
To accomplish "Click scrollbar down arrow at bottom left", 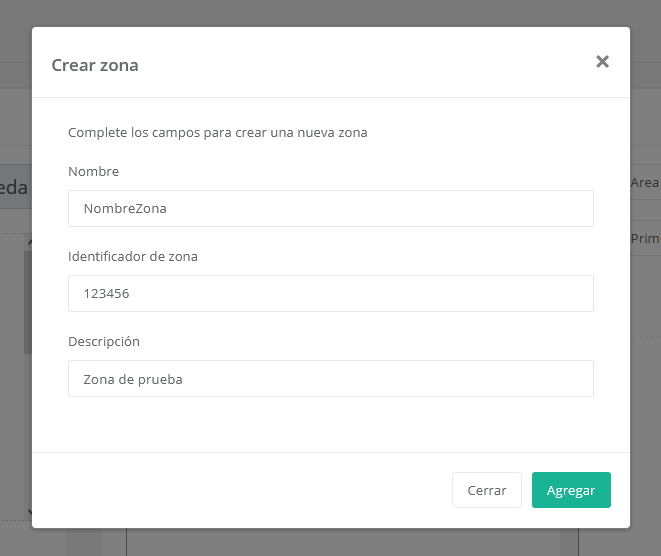I will (x=29, y=512).
